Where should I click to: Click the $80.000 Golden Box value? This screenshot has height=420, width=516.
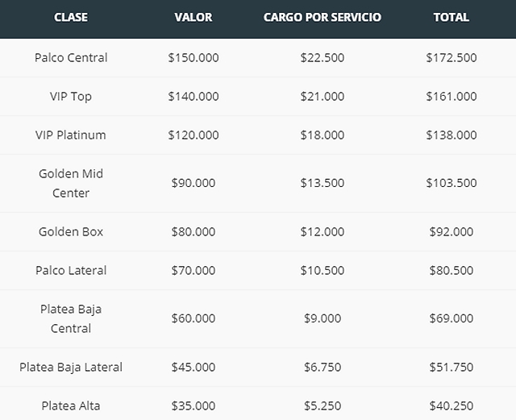click(193, 231)
